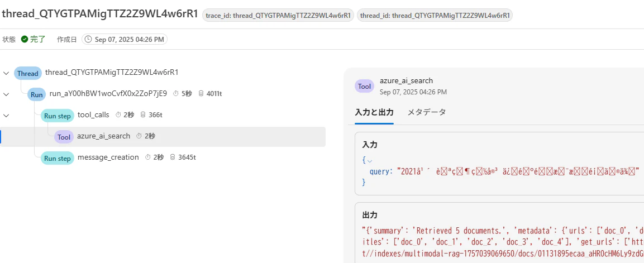Click the Sep 07, 2025 date pill
The width and height of the screenshot is (644, 263).
click(125, 40)
